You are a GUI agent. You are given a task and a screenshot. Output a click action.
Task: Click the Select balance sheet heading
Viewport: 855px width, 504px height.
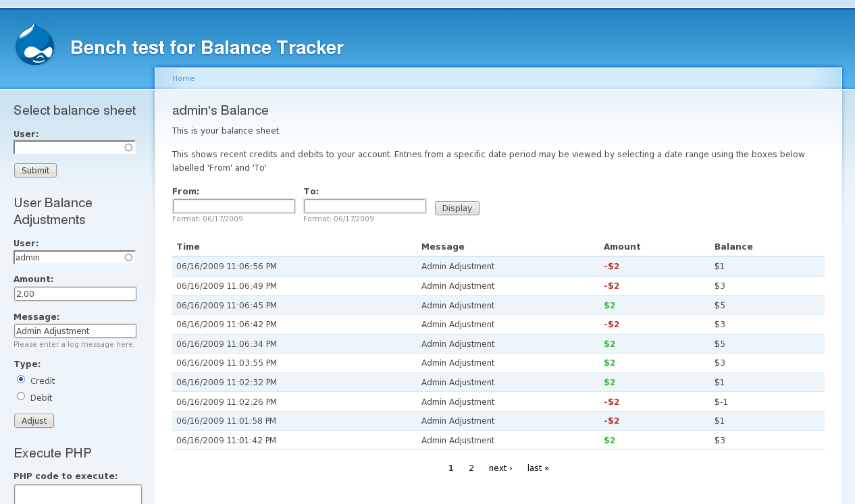coord(74,111)
